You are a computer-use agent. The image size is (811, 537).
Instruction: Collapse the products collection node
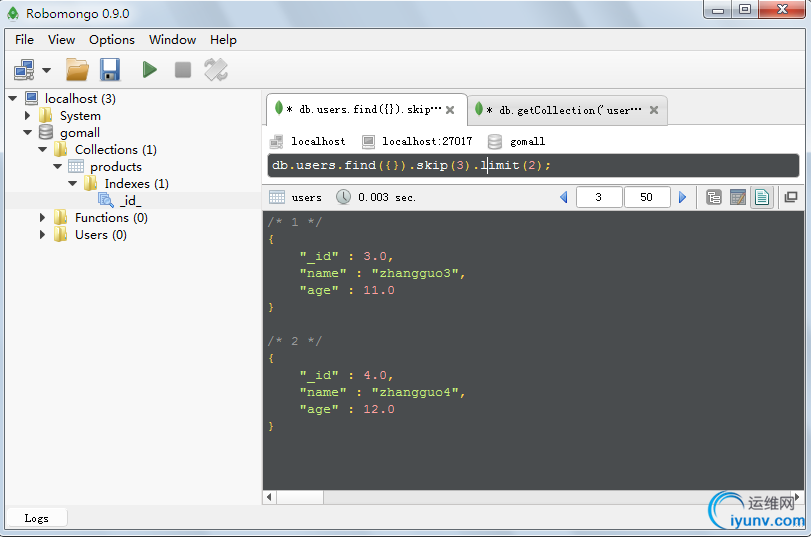pos(57,167)
